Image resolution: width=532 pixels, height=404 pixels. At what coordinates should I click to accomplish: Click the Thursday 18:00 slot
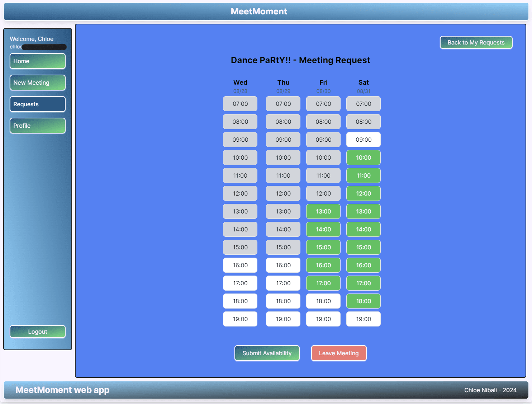click(283, 301)
